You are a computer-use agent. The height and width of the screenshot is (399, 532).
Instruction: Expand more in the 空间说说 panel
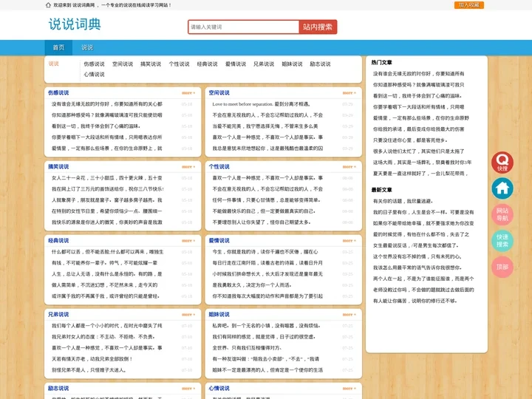click(x=349, y=92)
